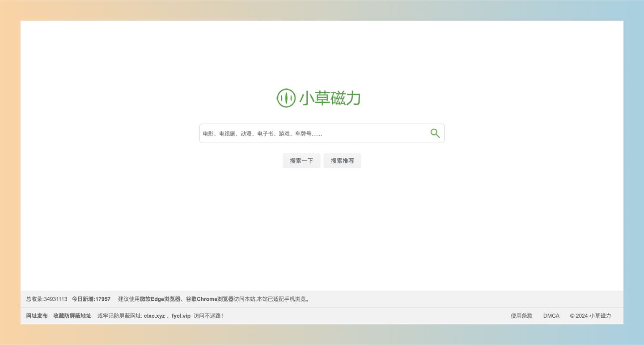Click the 搜索推荐 recommendations button
Viewport: 644px width, 345px height.
342,161
